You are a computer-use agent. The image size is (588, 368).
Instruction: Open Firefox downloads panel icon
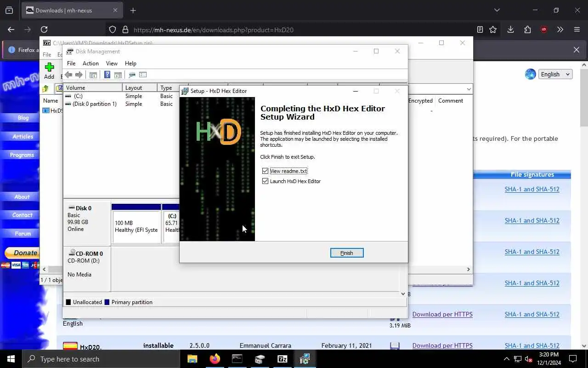pyautogui.click(x=510, y=29)
